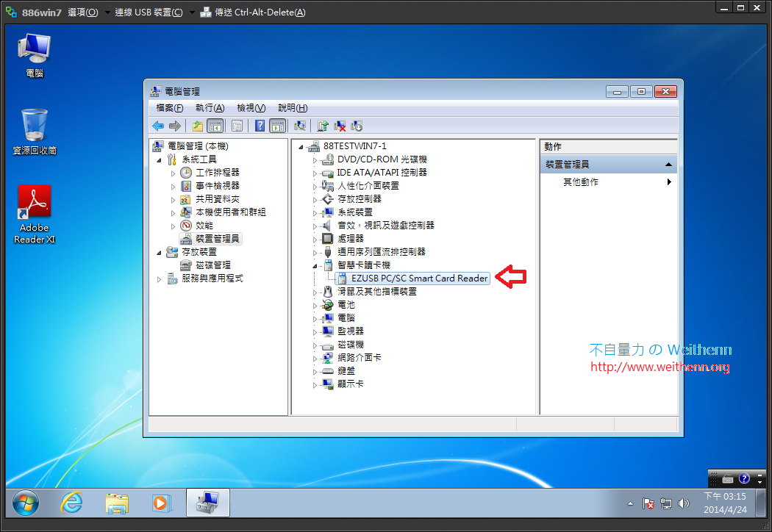Toggle the Show/Hide Console Tree icon
The height and width of the screenshot is (532, 772).
pos(215,126)
